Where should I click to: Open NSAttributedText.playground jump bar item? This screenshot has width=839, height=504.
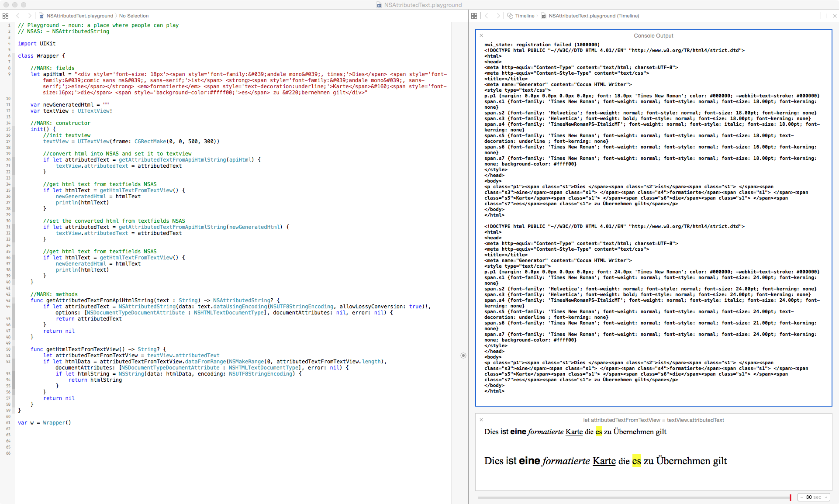tap(79, 16)
